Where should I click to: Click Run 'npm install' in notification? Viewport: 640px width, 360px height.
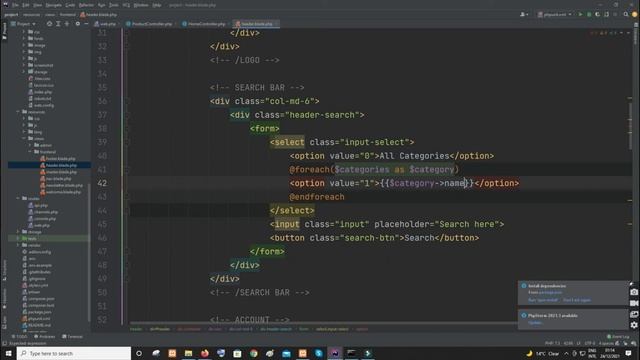pos(542,300)
